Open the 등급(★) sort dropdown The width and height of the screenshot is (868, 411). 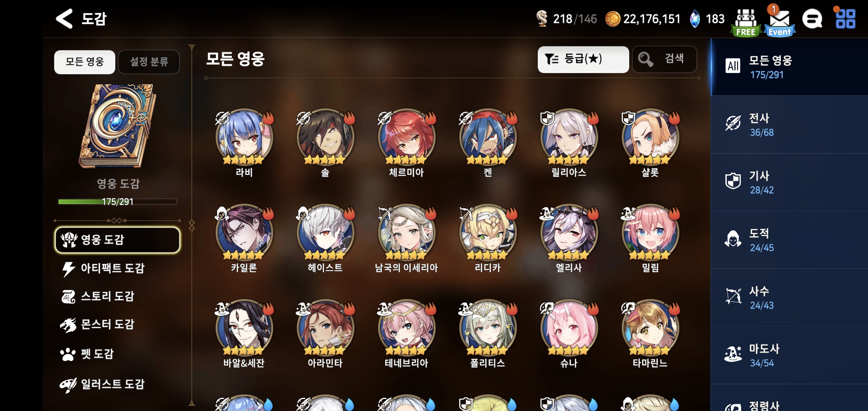(583, 59)
